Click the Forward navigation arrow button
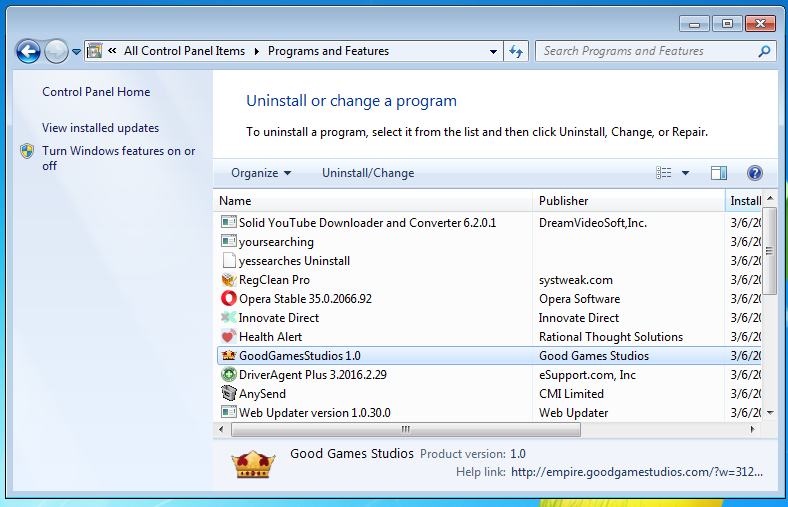Screen dimensions: 788x507 click(x=56, y=51)
